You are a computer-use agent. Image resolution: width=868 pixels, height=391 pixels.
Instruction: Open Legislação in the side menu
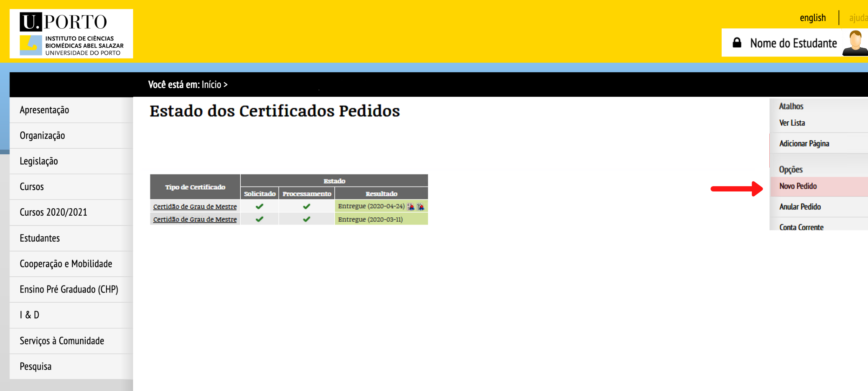(71, 161)
